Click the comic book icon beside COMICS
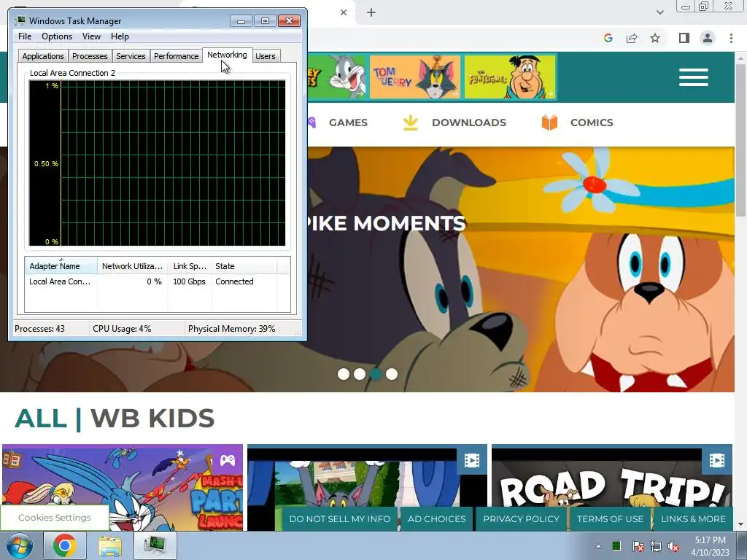Image resolution: width=747 pixels, height=560 pixels. 549,122
